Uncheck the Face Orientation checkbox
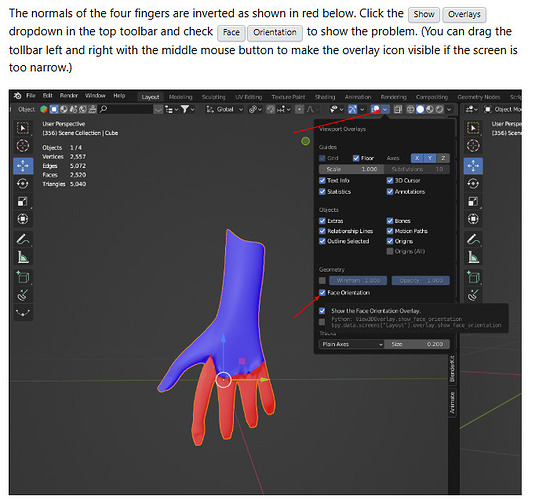Image resolution: width=539 pixels, height=500 pixels. tap(322, 293)
